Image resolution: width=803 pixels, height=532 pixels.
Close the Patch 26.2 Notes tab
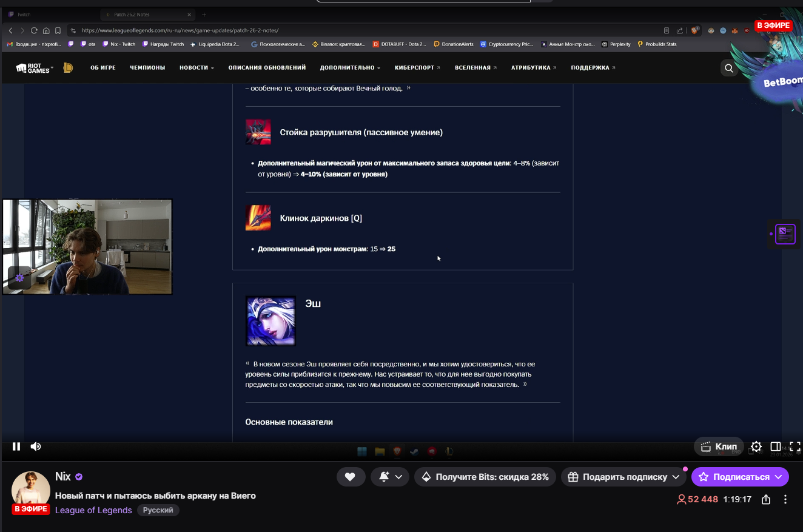pyautogui.click(x=189, y=14)
